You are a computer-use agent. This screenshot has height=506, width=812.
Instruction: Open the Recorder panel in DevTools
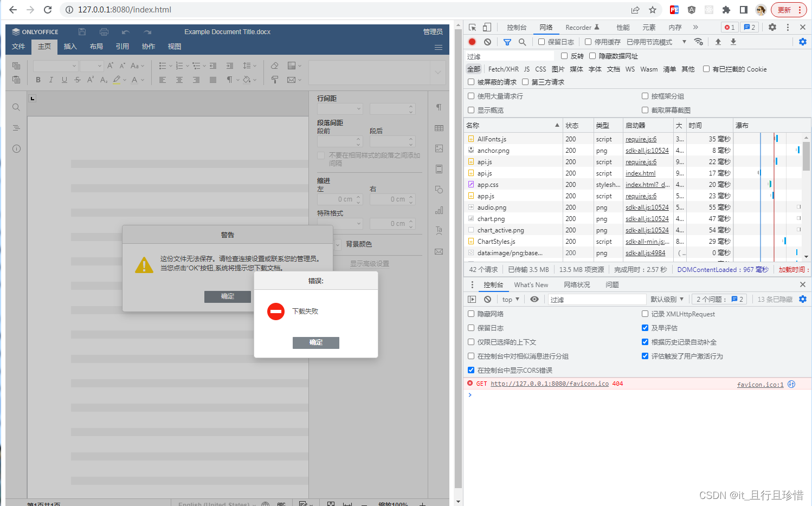point(578,27)
